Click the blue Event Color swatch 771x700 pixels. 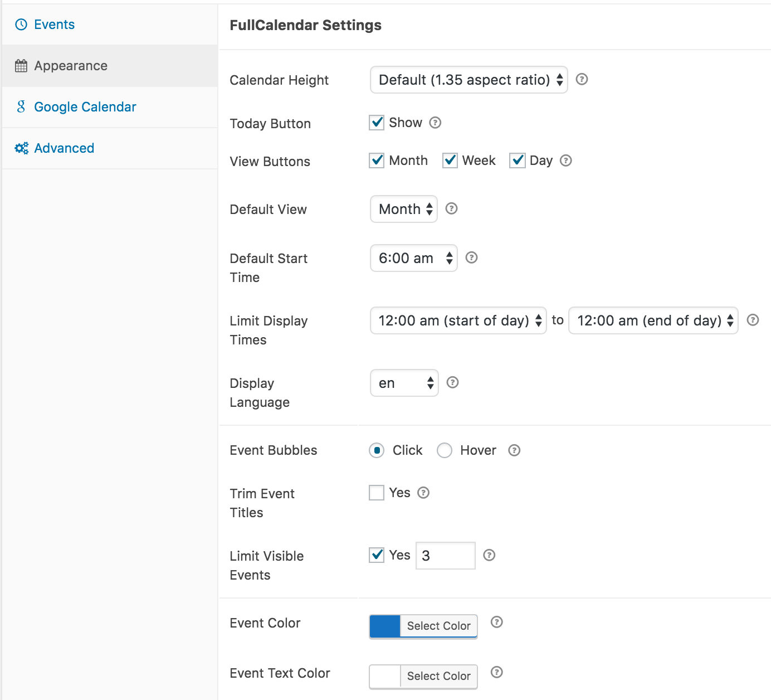tap(385, 626)
